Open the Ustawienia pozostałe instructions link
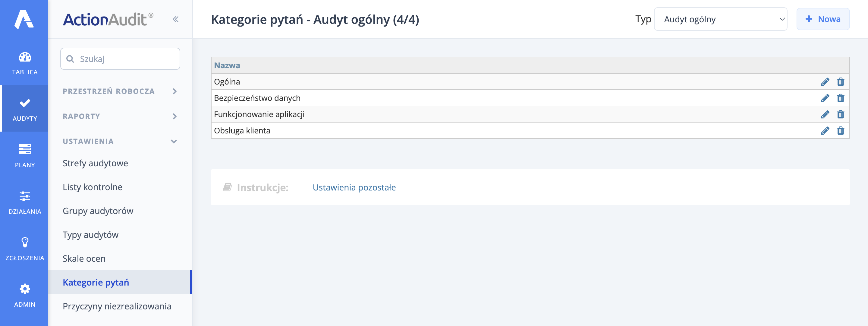Screen dimensions: 868x326 (x=354, y=188)
